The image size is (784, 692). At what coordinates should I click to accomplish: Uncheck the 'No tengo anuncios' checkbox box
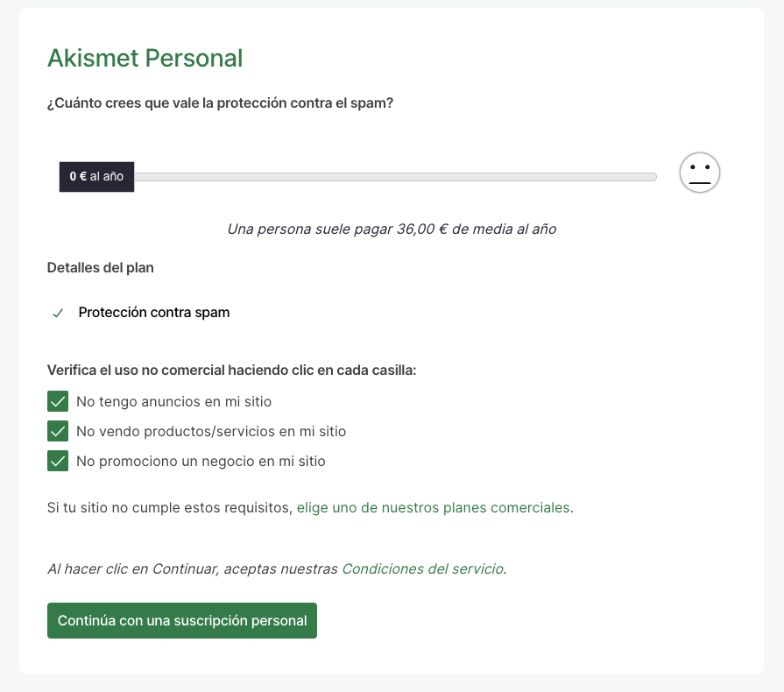pyautogui.click(x=58, y=402)
